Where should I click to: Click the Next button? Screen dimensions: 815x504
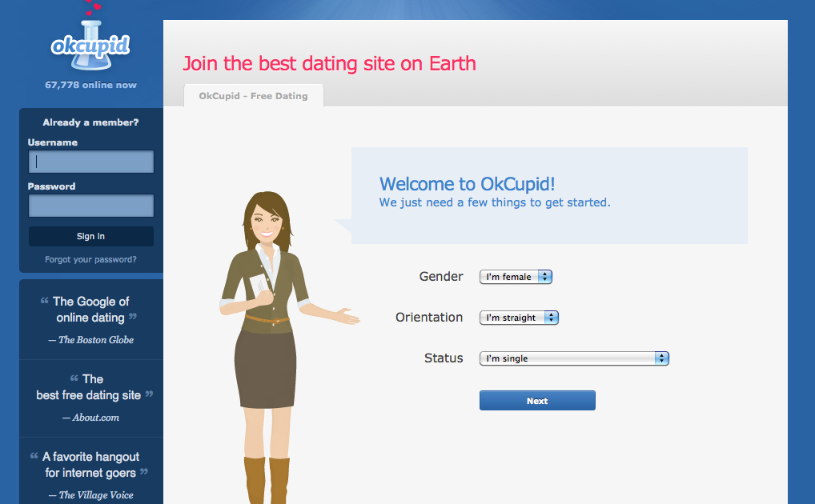click(x=536, y=400)
